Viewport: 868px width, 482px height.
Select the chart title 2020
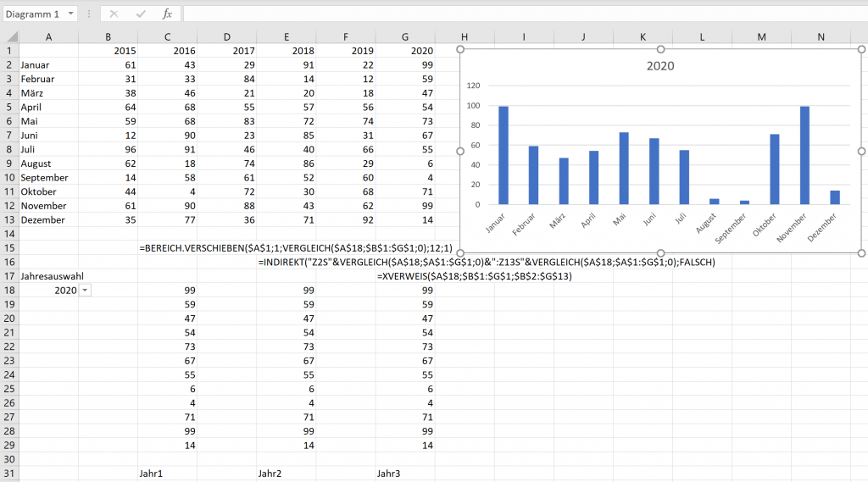659,66
